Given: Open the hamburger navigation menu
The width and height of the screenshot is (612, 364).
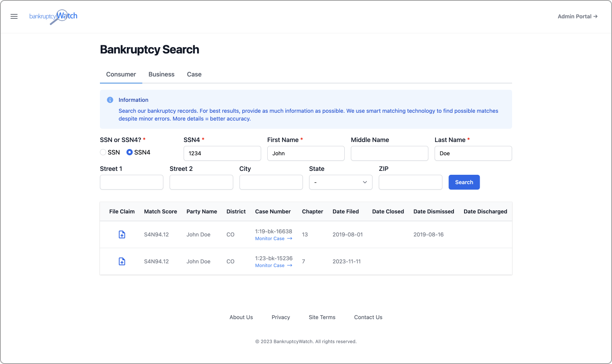Looking at the screenshot, I should (14, 16).
